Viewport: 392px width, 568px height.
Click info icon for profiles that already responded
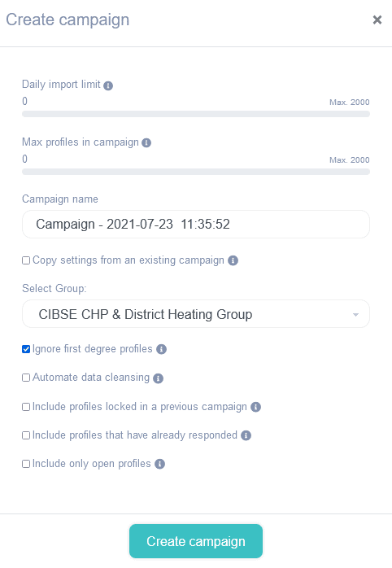click(x=246, y=435)
